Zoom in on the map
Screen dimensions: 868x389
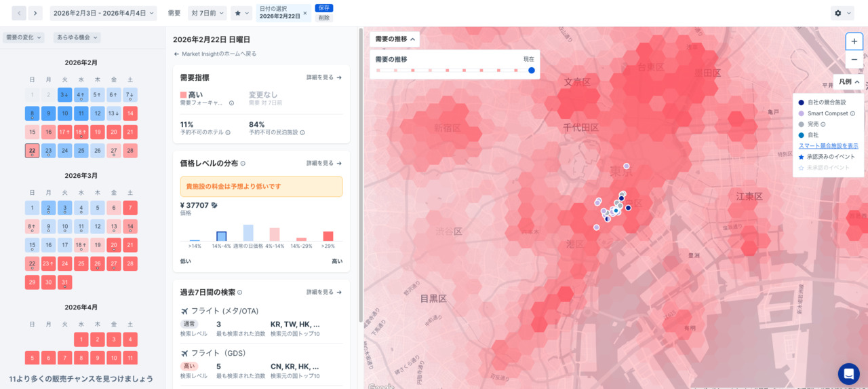(854, 41)
